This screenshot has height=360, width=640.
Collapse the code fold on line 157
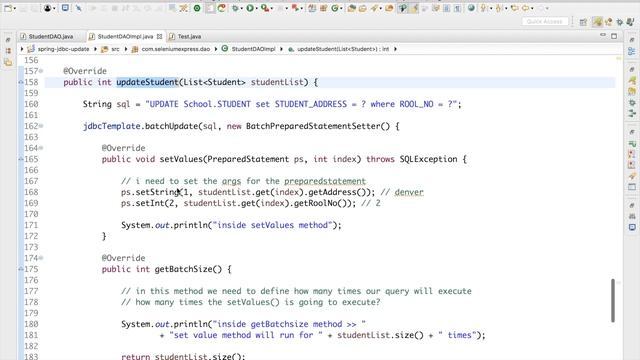click(41, 71)
